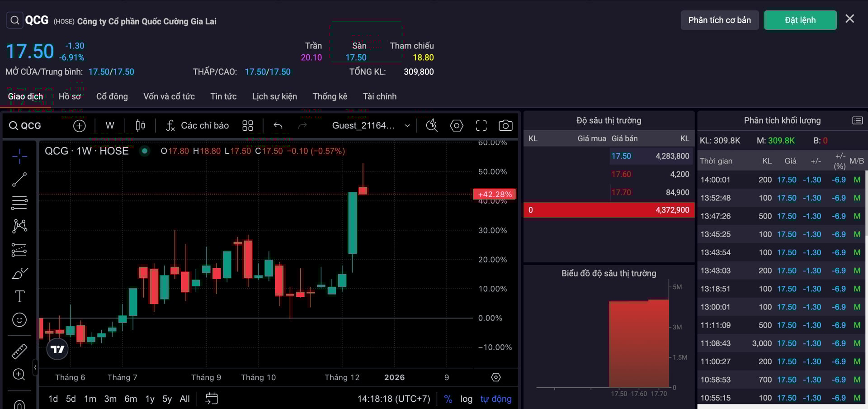868x409 pixels.
Task: Enter fullscreen chart mode
Action: pyautogui.click(x=481, y=126)
